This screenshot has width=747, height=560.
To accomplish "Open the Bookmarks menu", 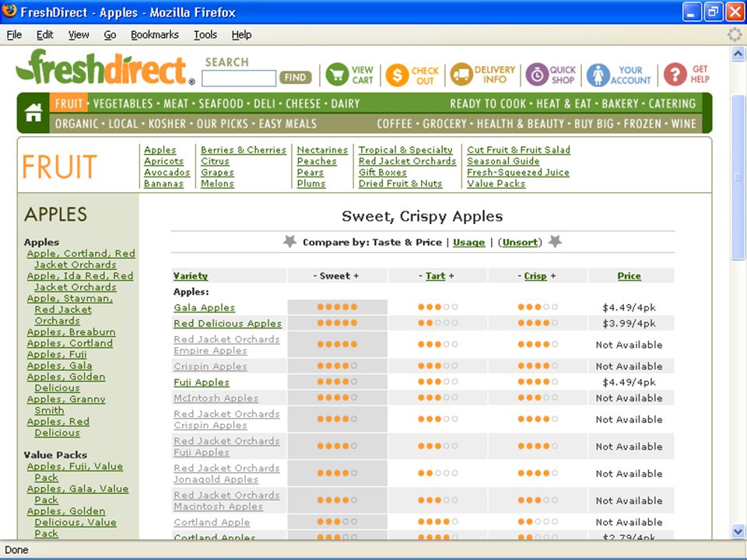I will [155, 35].
